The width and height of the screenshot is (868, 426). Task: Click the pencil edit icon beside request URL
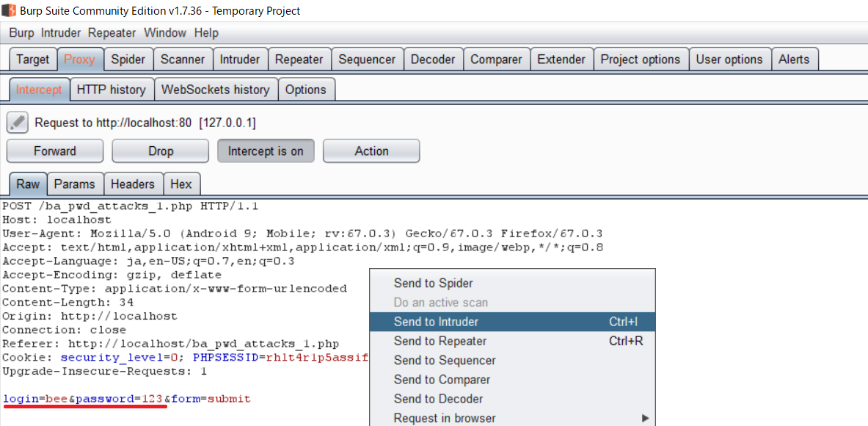pos(17,123)
